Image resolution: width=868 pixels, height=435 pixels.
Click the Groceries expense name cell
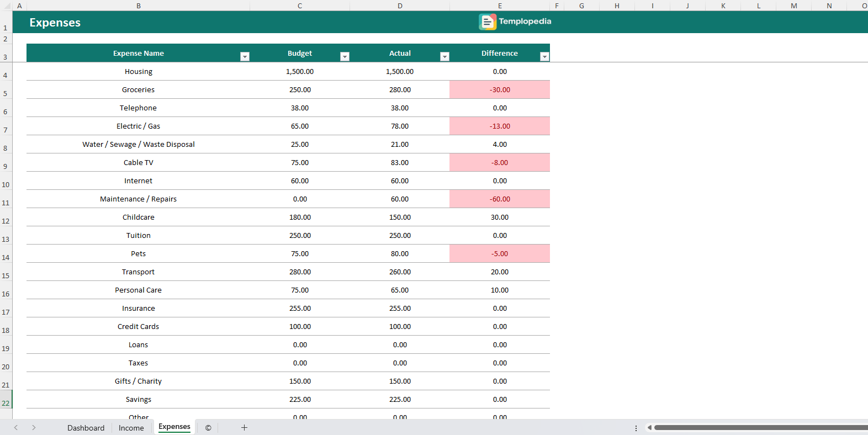click(138, 90)
